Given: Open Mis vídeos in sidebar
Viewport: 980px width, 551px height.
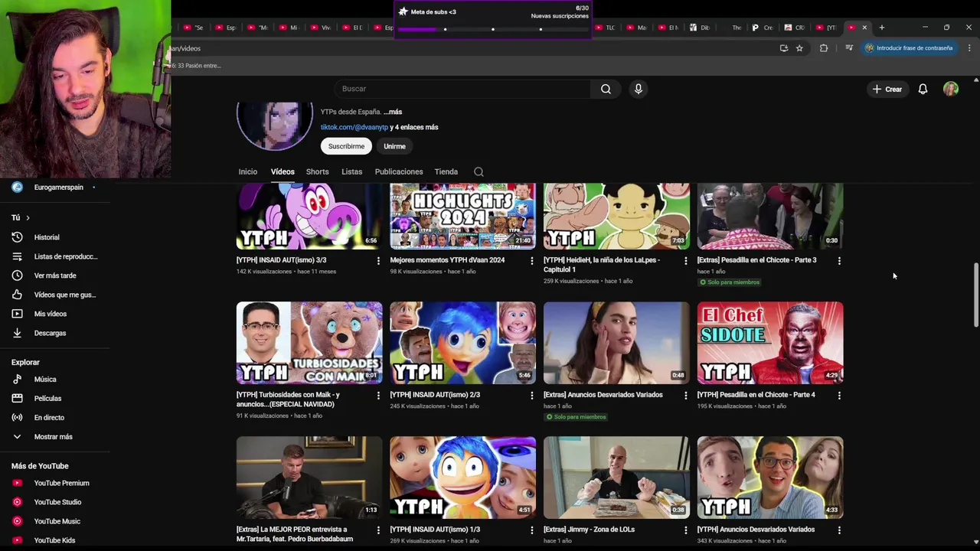Looking at the screenshot, I should (x=51, y=314).
